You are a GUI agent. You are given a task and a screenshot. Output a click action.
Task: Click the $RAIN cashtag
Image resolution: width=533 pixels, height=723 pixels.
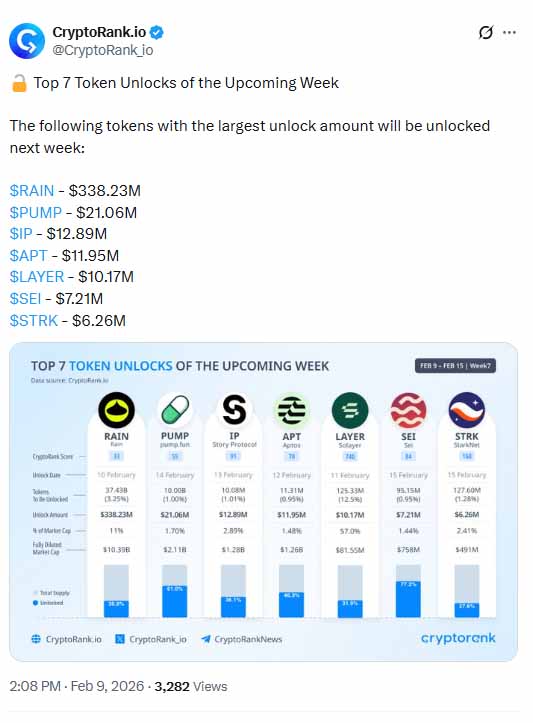(32, 190)
